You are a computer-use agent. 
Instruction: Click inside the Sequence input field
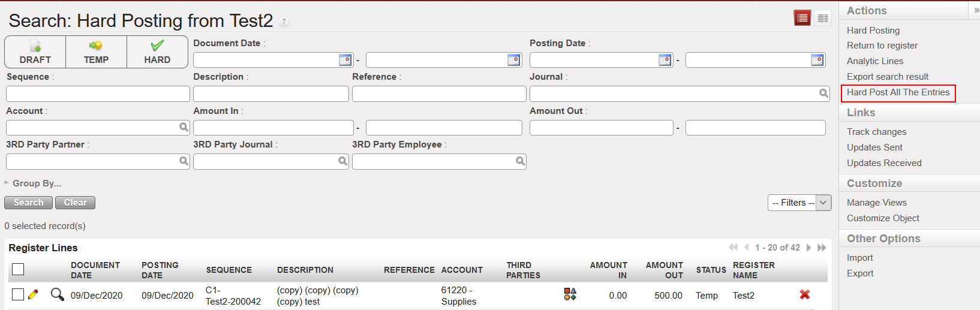tap(98, 94)
